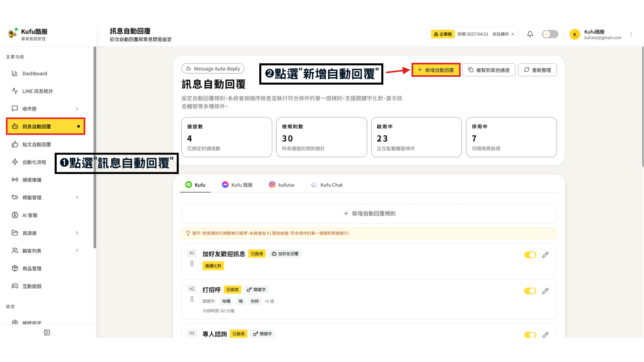
Task: Click the +6 個 more keywords text
Action: point(269,301)
